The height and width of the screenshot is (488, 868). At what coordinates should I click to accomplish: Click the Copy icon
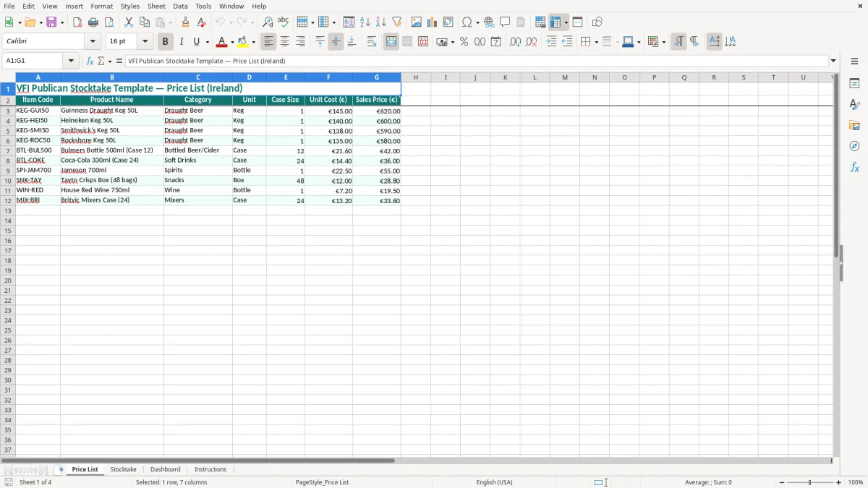[145, 22]
